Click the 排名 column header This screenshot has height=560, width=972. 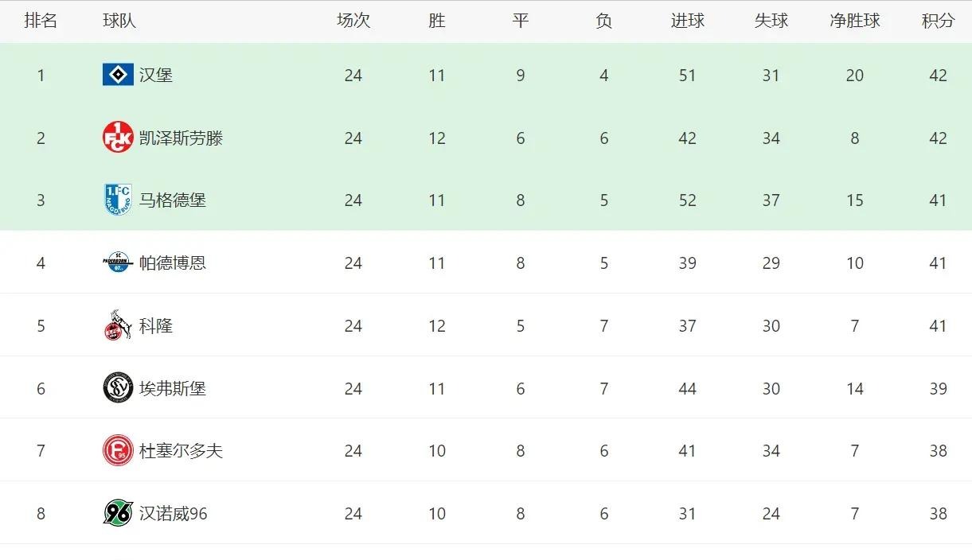pyautogui.click(x=41, y=21)
